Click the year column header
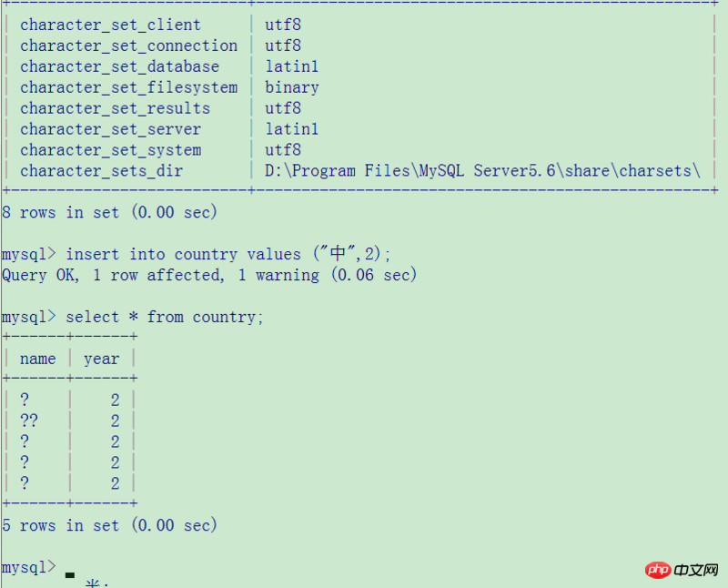728x588 pixels. pos(101,359)
